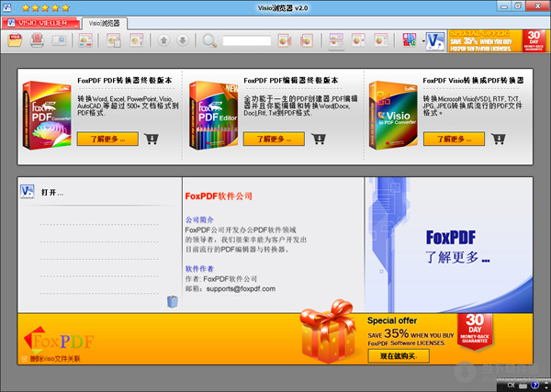Switch to the Visio浏览器 tab

pos(105,24)
